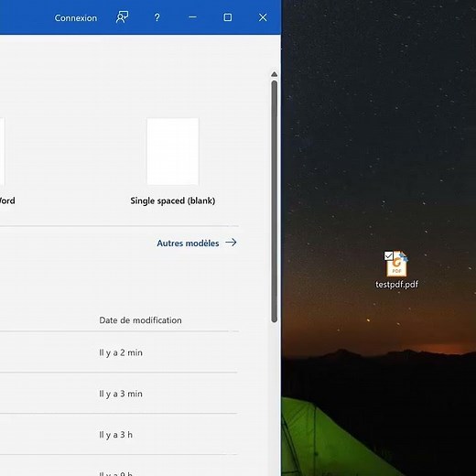Click the Connexion sign-in link
The height and width of the screenshot is (476, 476).
click(75, 18)
